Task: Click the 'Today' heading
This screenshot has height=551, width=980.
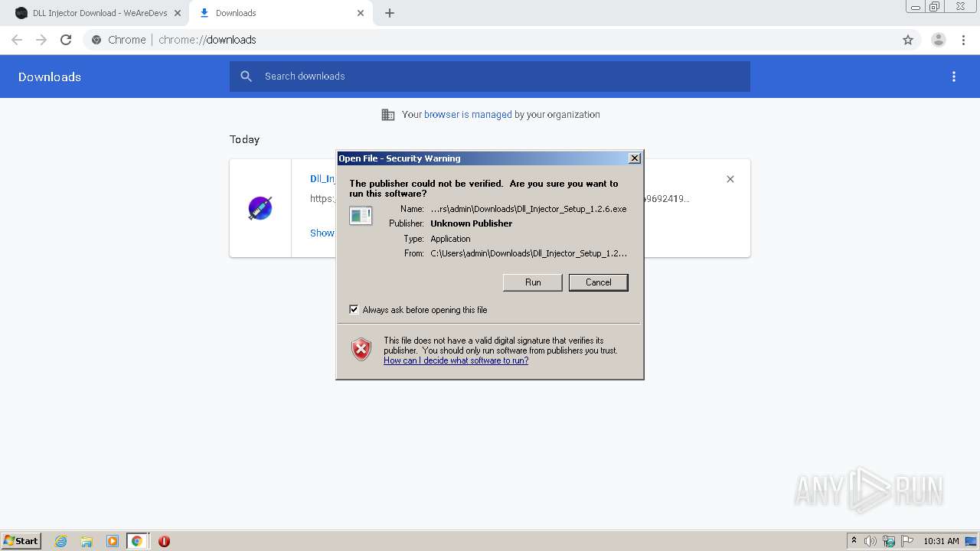Action: point(244,139)
